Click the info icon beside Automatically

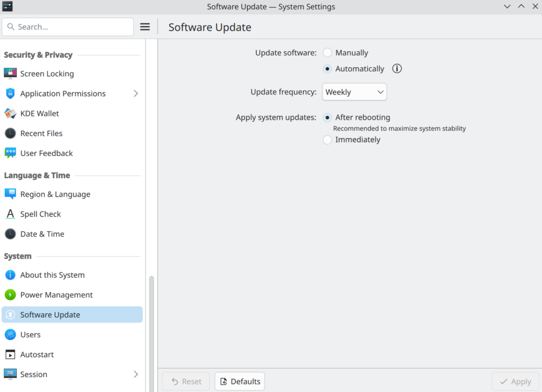pos(397,69)
